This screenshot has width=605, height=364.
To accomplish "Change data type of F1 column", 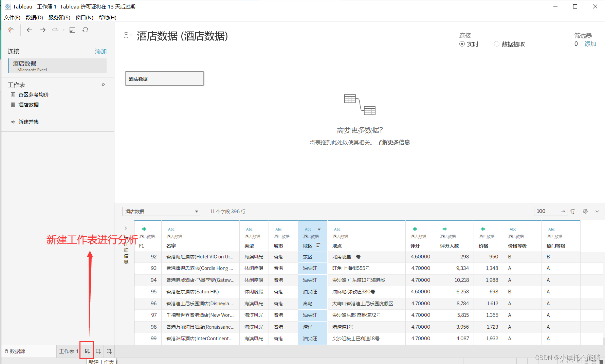I will click(x=144, y=229).
